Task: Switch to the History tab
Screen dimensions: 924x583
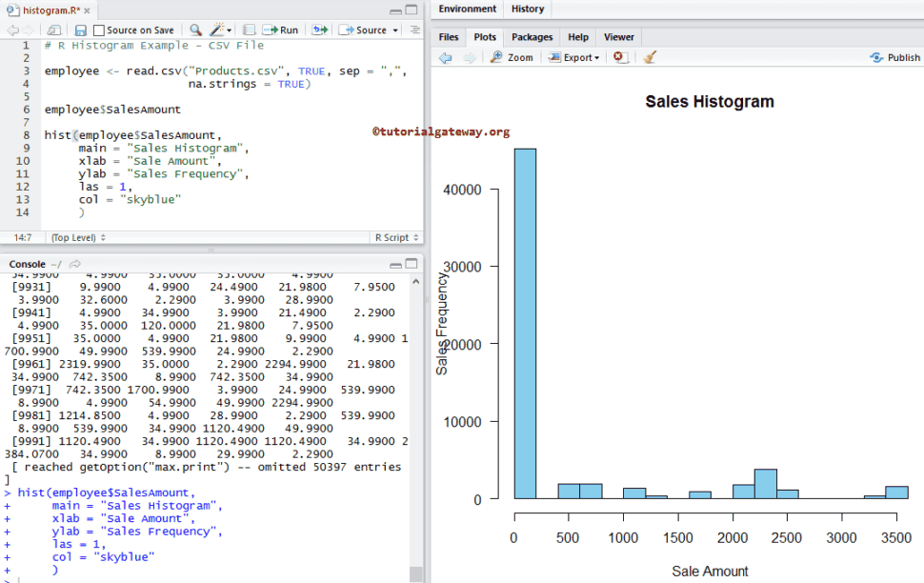Action: click(528, 9)
